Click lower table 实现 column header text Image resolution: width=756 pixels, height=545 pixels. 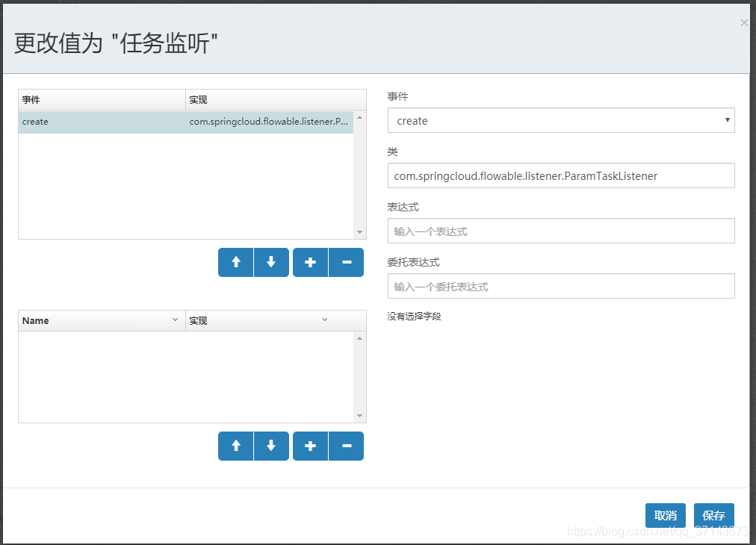point(198,320)
